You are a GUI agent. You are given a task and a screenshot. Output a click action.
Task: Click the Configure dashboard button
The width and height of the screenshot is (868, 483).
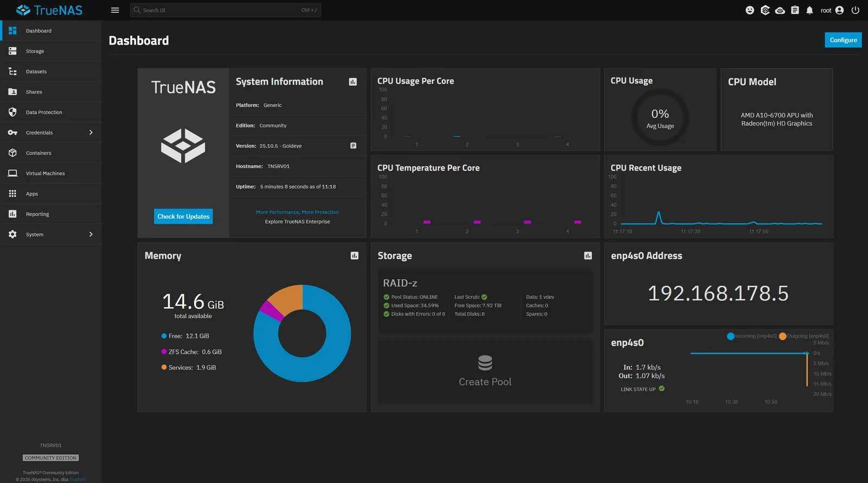click(x=843, y=40)
